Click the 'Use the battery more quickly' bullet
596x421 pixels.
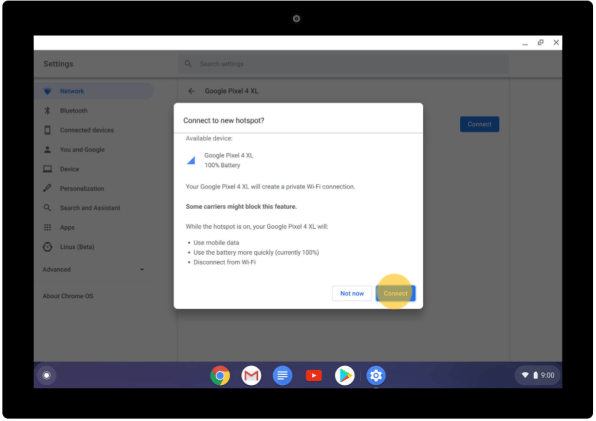[x=256, y=252]
